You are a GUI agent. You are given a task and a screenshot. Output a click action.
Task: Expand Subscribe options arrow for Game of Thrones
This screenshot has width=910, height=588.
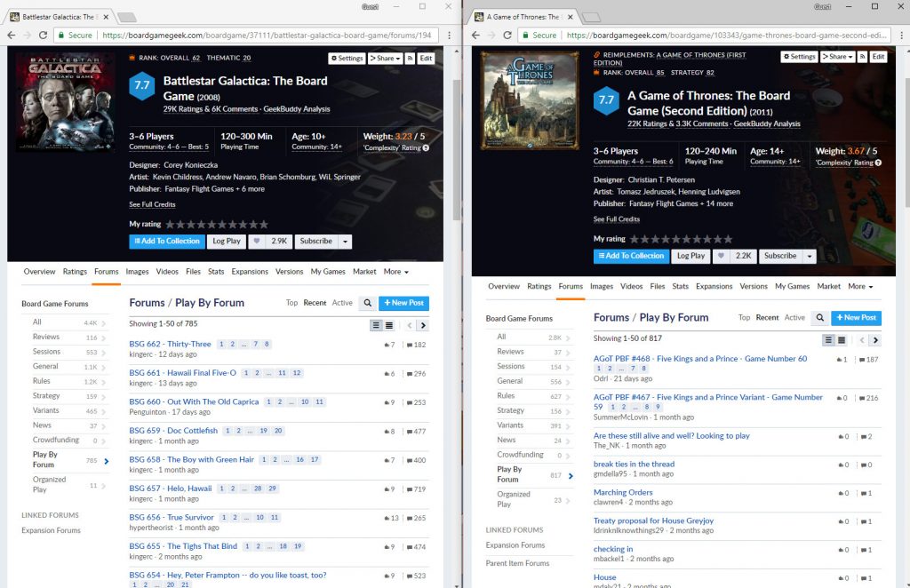(x=810, y=256)
